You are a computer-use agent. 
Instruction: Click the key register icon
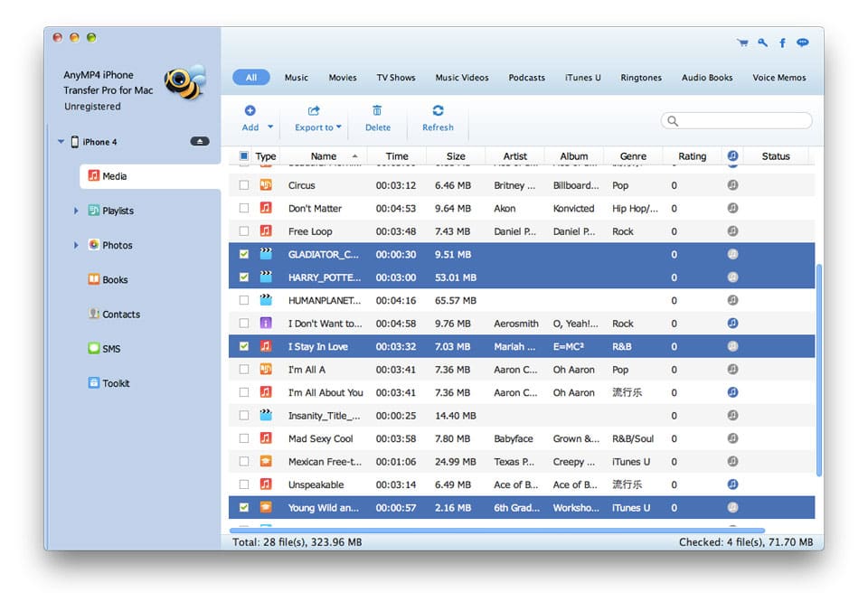point(762,42)
